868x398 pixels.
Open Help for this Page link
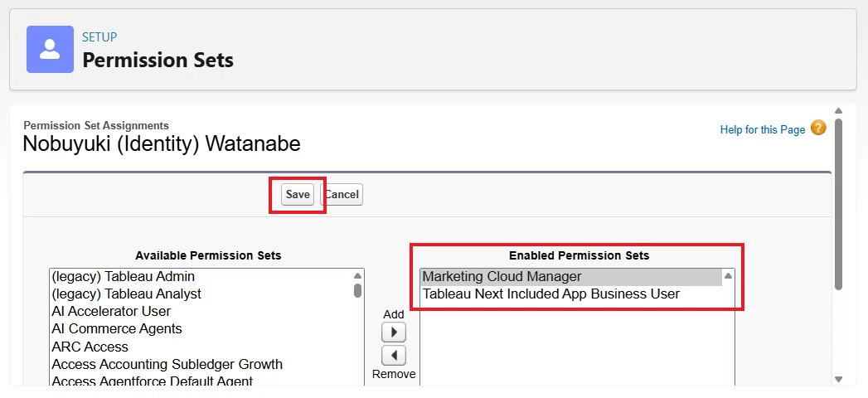point(762,129)
